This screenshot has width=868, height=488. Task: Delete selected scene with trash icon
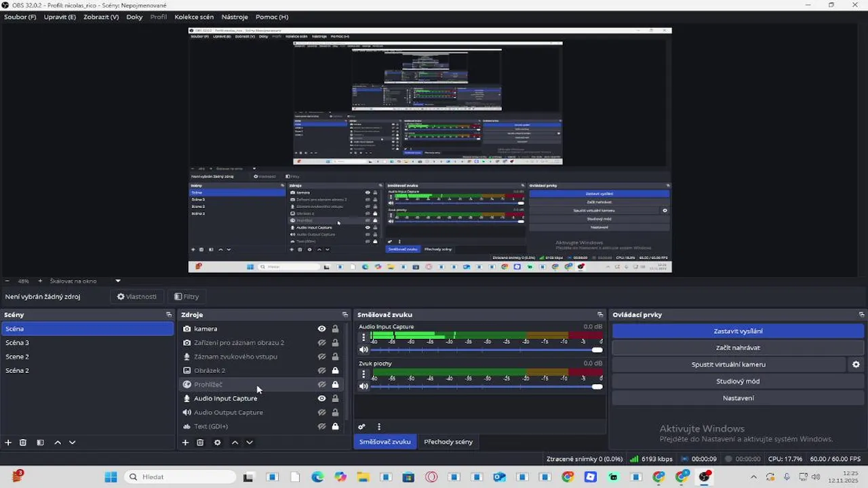[x=23, y=443]
